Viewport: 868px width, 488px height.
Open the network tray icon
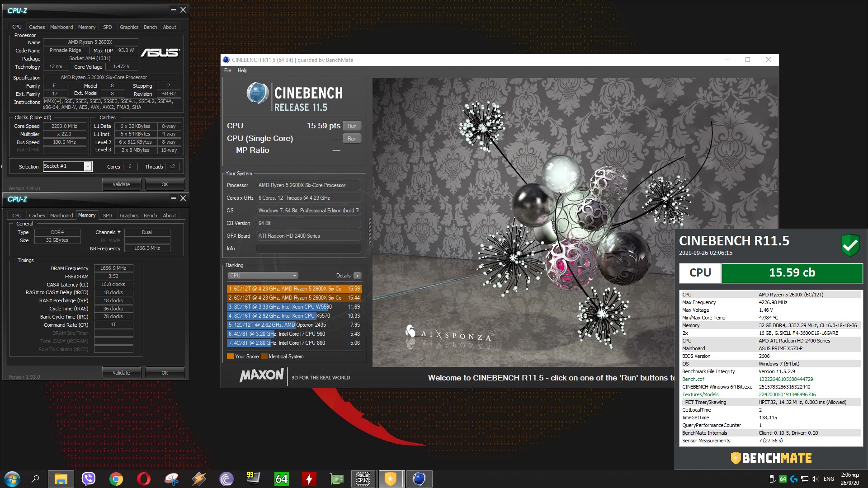point(805,479)
